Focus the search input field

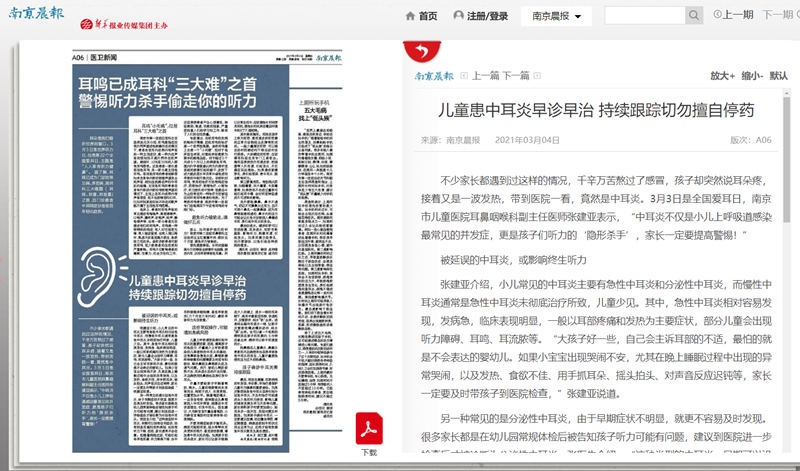coord(644,15)
